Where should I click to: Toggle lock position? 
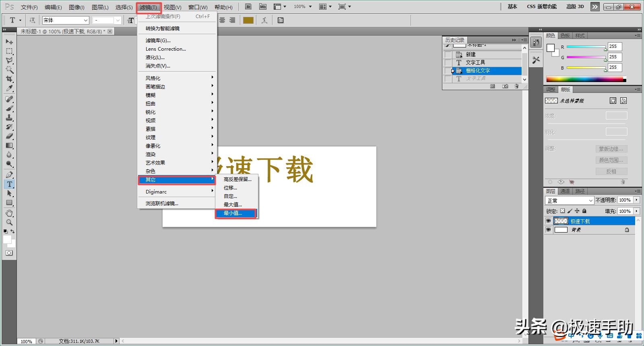[577, 211]
